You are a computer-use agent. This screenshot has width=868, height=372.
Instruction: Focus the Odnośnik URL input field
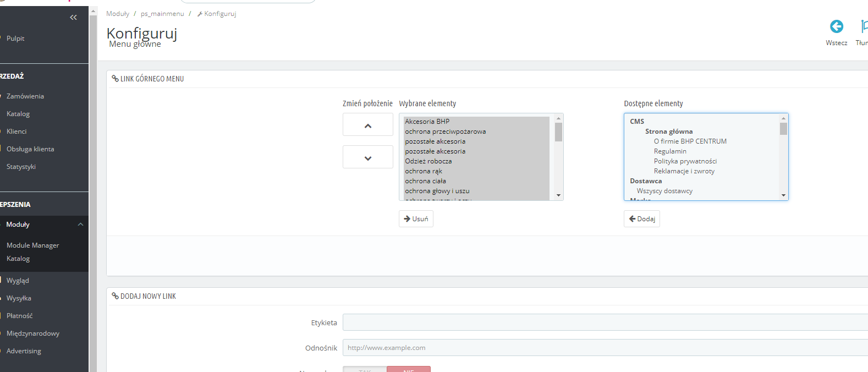click(x=605, y=348)
